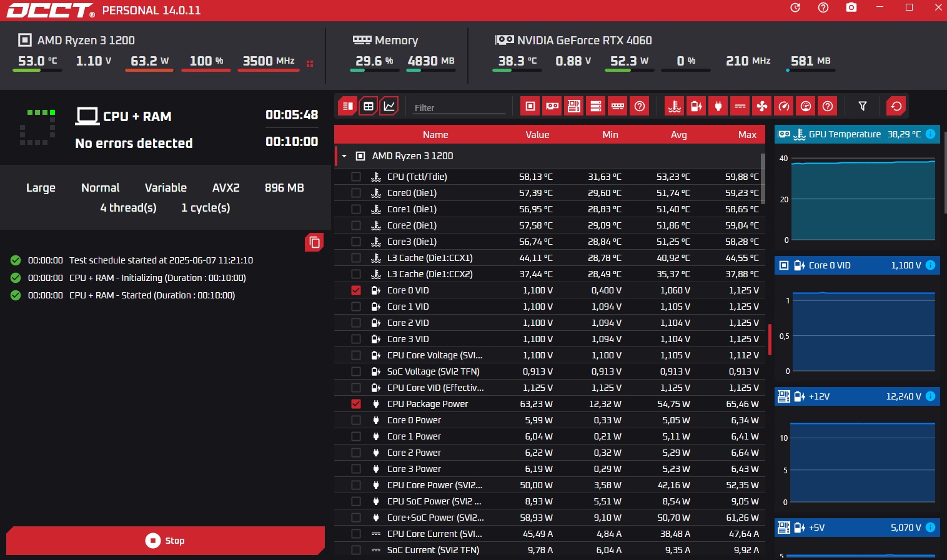Check the Core 1 VID checkbox
This screenshot has width=947, height=560.
pos(356,307)
